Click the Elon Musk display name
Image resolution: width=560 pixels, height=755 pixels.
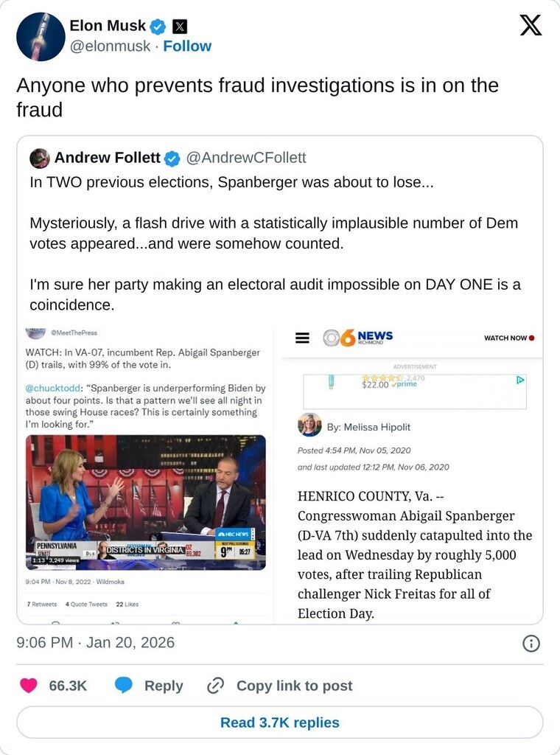(x=108, y=27)
